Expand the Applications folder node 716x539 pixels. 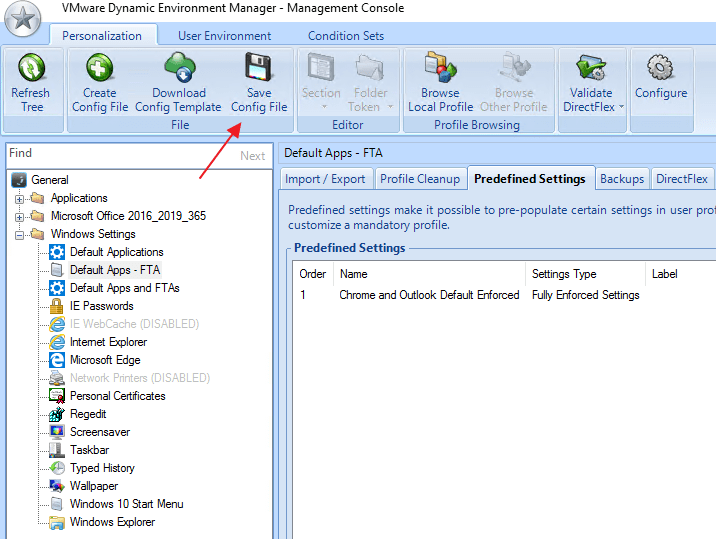20,199
